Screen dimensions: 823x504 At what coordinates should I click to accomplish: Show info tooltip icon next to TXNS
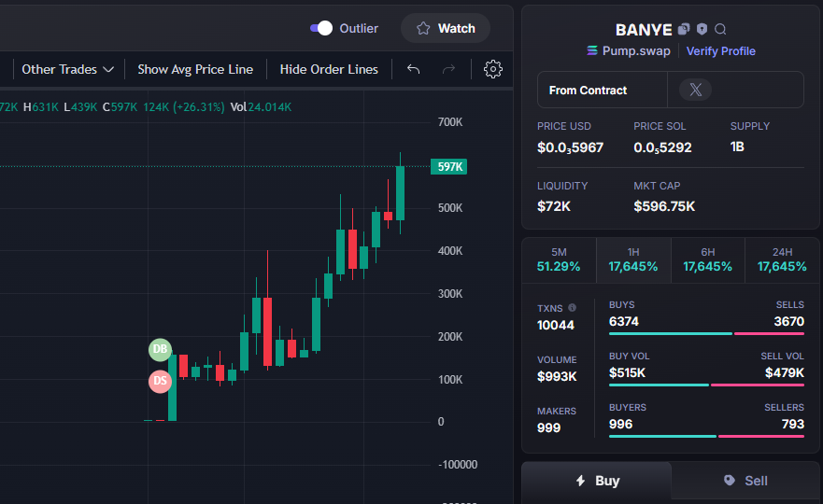coord(572,308)
